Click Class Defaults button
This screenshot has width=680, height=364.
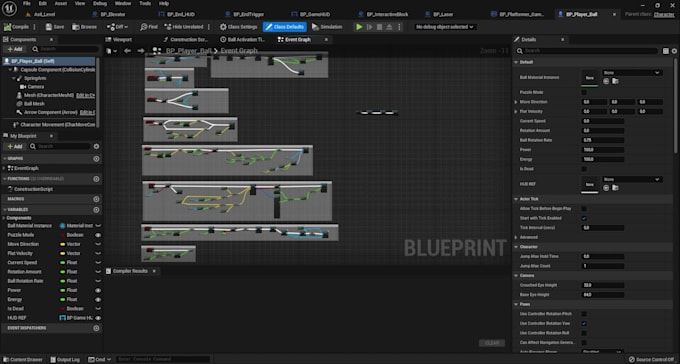point(284,27)
